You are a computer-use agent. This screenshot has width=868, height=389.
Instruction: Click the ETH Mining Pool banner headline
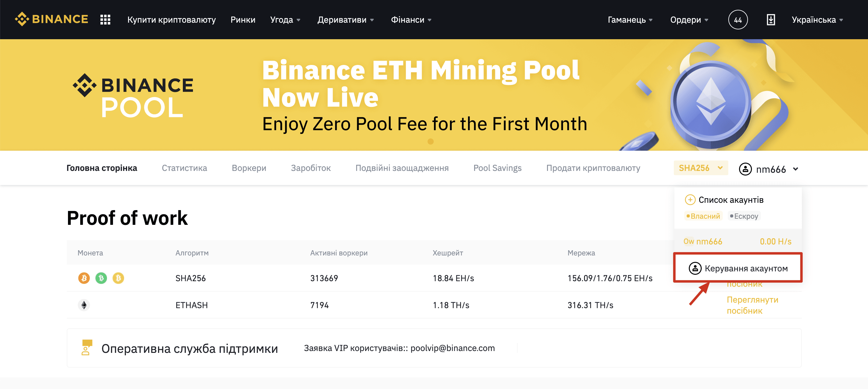tap(421, 84)
